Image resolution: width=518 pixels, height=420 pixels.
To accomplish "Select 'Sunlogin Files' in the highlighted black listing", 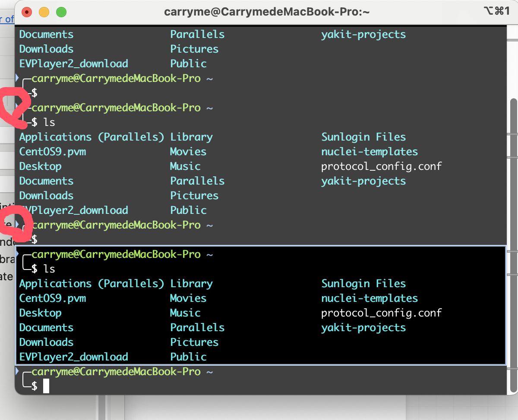I will [x=363, y=284].
